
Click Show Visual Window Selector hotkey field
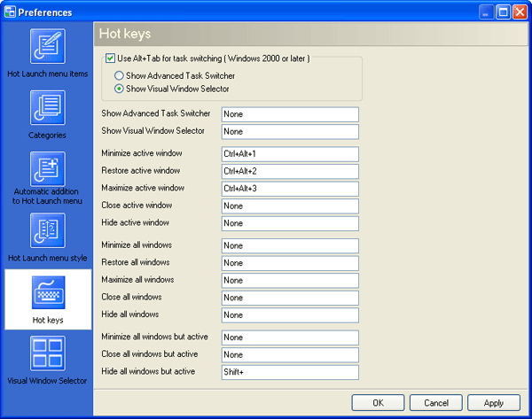click(x=290, y=131)
